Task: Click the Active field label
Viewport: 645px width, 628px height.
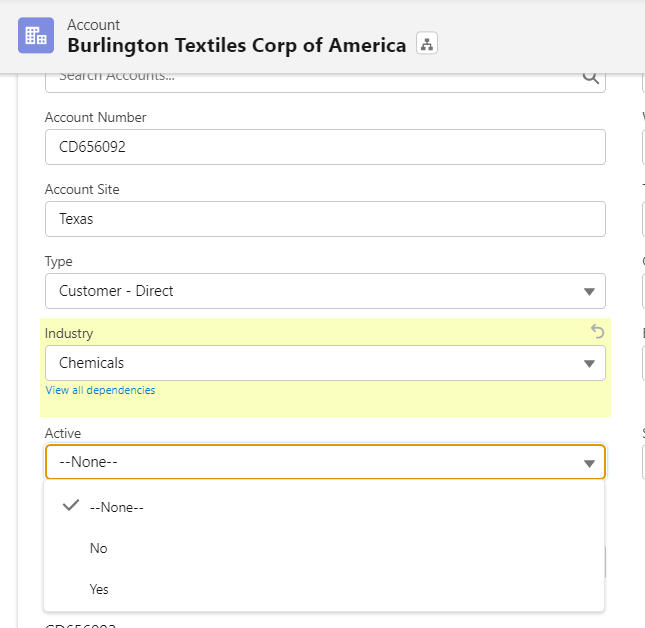Action: 63,433
